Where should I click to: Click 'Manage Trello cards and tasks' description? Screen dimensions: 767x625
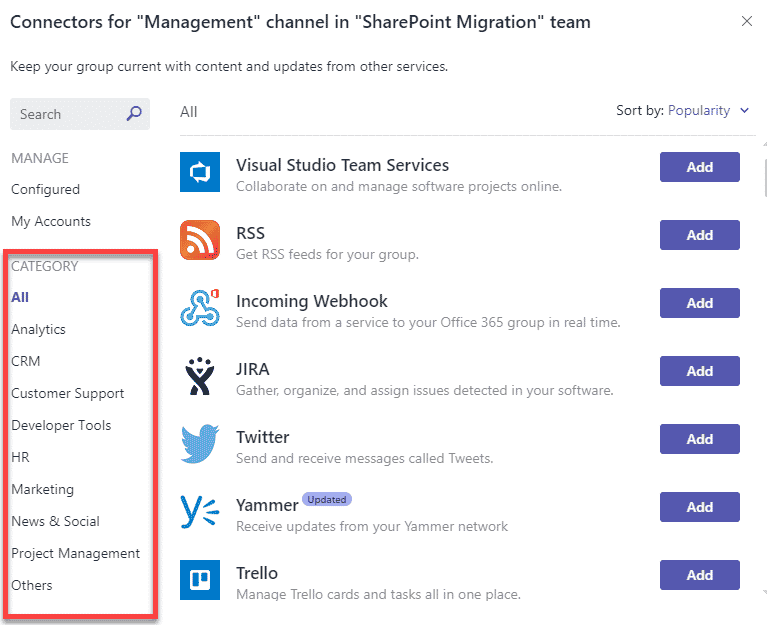(x=378, y=594)
